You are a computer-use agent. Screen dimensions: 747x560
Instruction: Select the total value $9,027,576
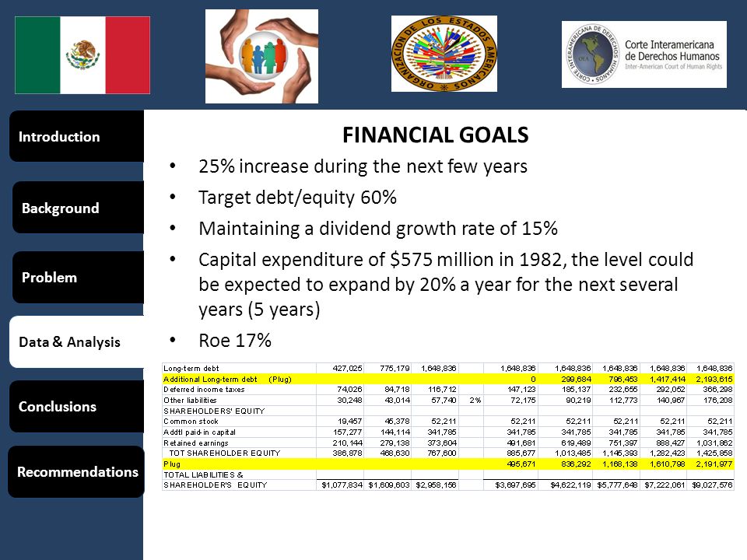712,485
